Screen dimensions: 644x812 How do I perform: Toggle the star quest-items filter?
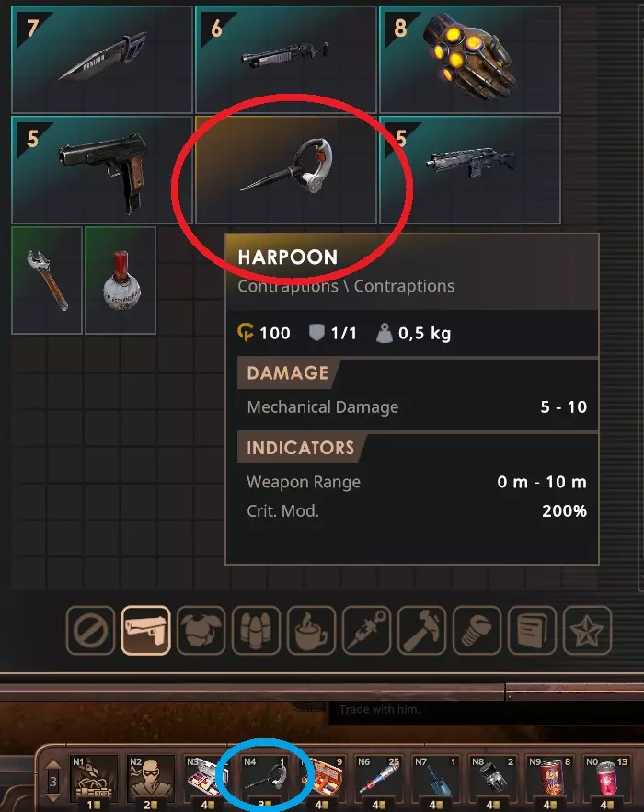point(587,630)
